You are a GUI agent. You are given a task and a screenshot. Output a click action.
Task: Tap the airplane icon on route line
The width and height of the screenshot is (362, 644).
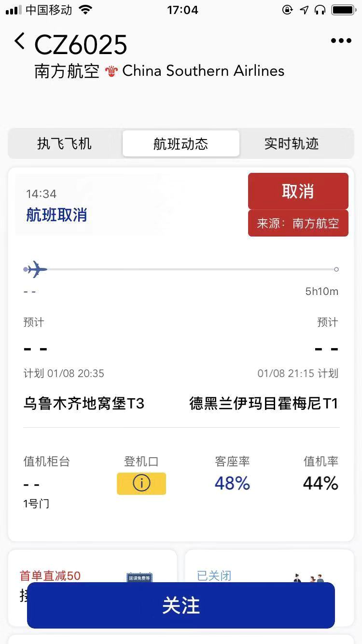click(x=37, y=269)
